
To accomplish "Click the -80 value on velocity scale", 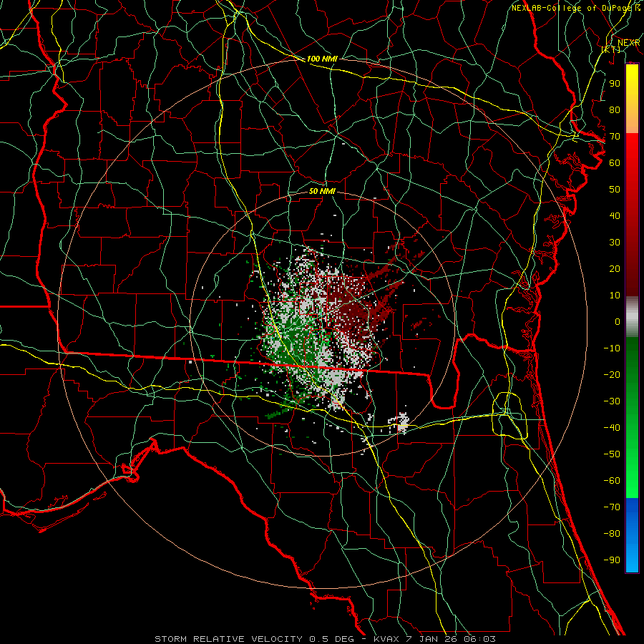I will click(612, 534).
